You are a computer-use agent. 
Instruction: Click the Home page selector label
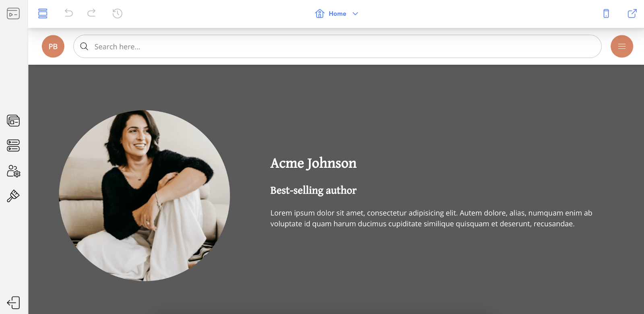click(337, 14)
